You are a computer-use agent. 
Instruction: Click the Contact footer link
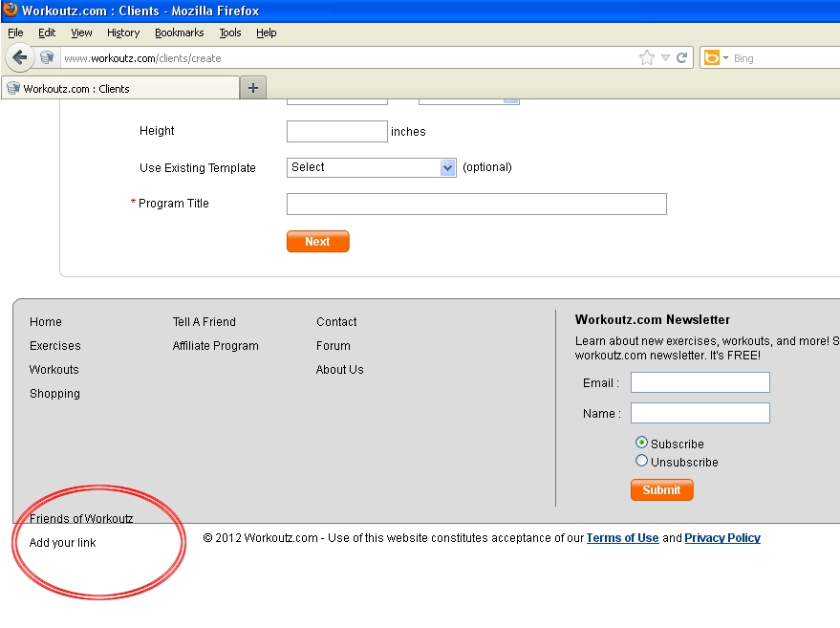(x=336, y=321)
